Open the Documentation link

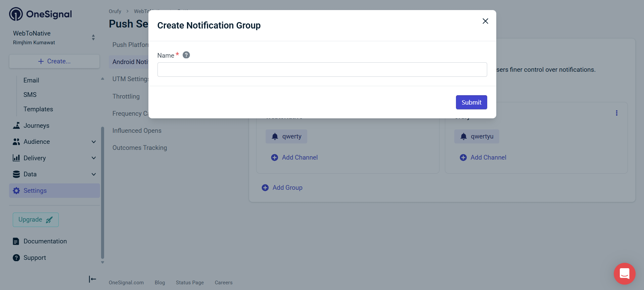click(45, 241)
